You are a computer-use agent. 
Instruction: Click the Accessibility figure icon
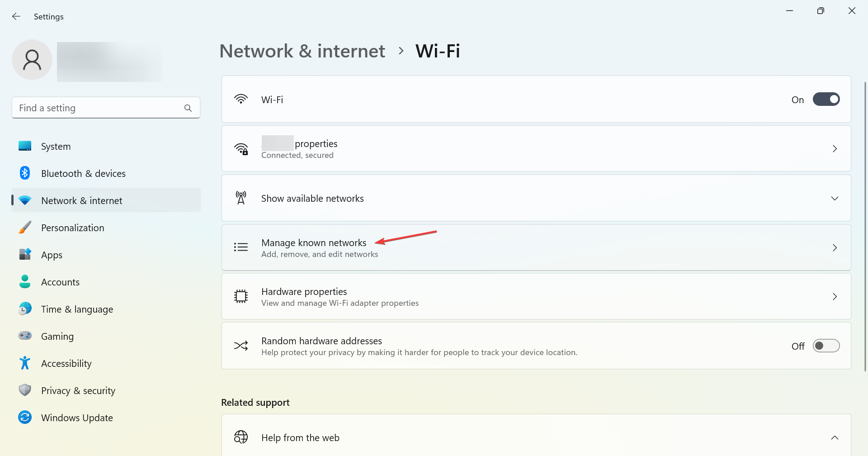(25, 363)
